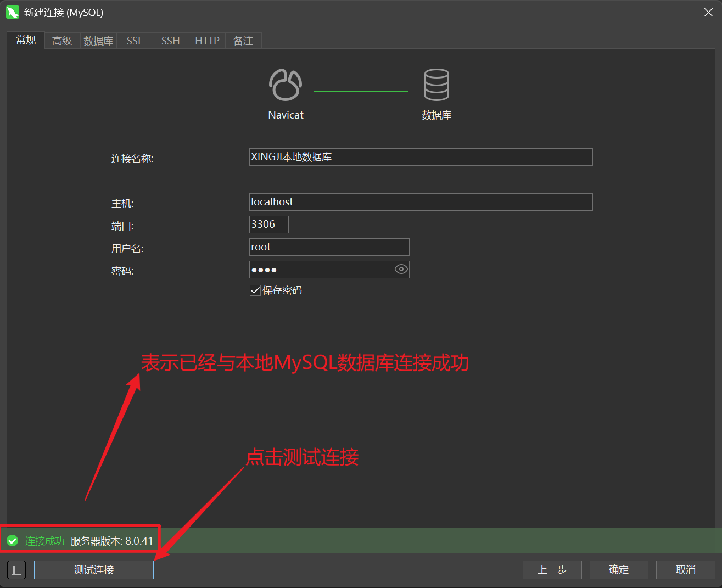The height and width of the screenshot is (588, 722).
Task: Go to the SSH tab
Action: click(x=171, y=41)
